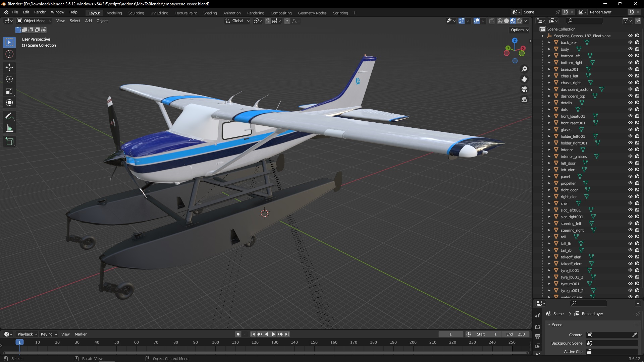Play animation in reverse
644x362 pixels.
[266, 334]
